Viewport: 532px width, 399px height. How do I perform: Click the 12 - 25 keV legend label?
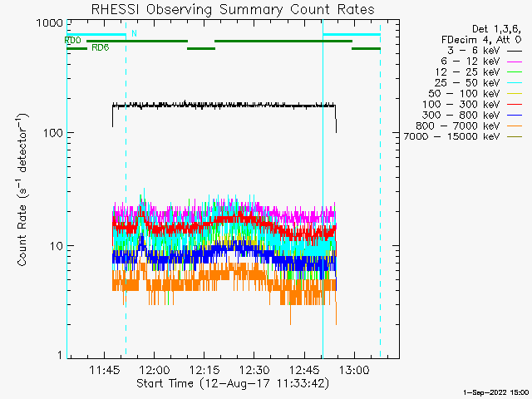click(467, 72)
